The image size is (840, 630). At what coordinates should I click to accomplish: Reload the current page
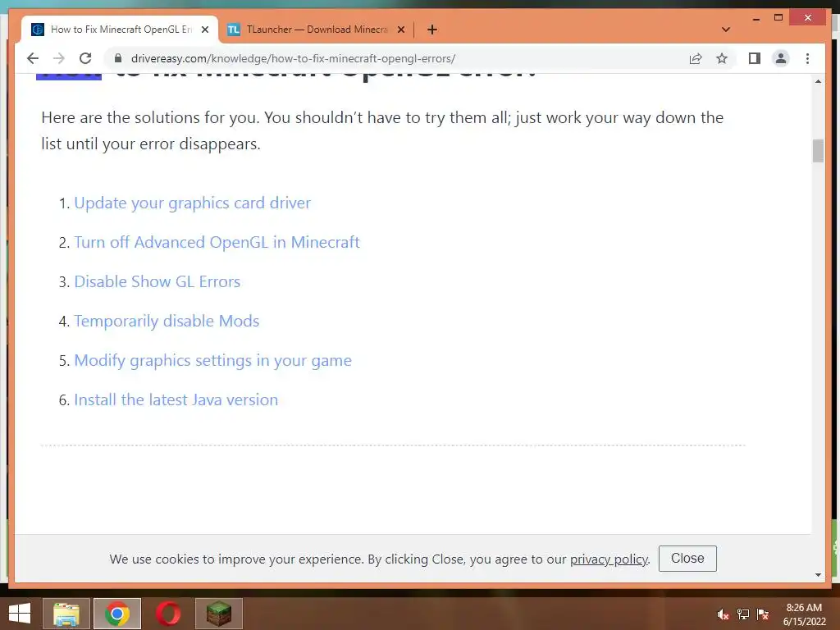(85, 58)
